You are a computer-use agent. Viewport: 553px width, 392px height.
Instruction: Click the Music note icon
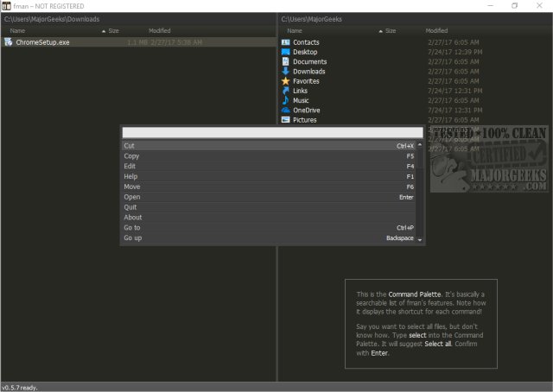pos(286,100)
